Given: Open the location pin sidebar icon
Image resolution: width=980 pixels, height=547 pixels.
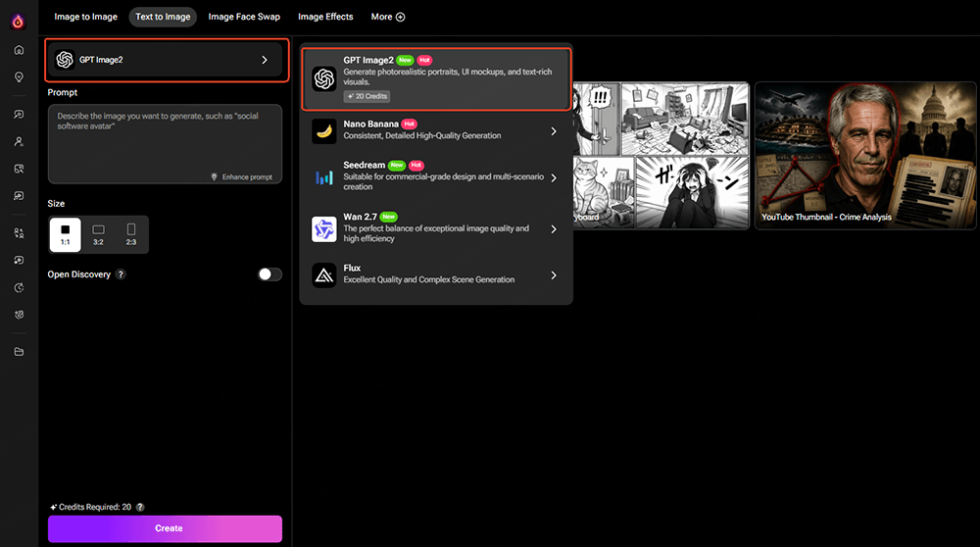Looking at the screenshot, I should click(x=19, y=76).
